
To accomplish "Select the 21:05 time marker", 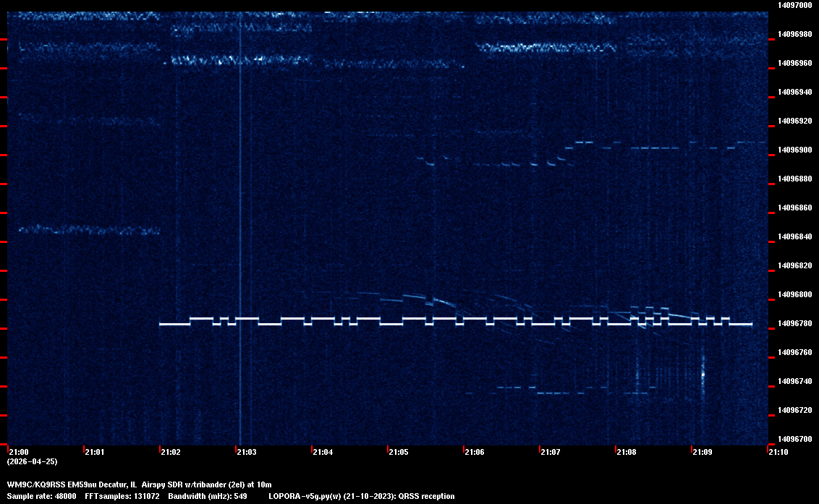I will pos(399,452).
